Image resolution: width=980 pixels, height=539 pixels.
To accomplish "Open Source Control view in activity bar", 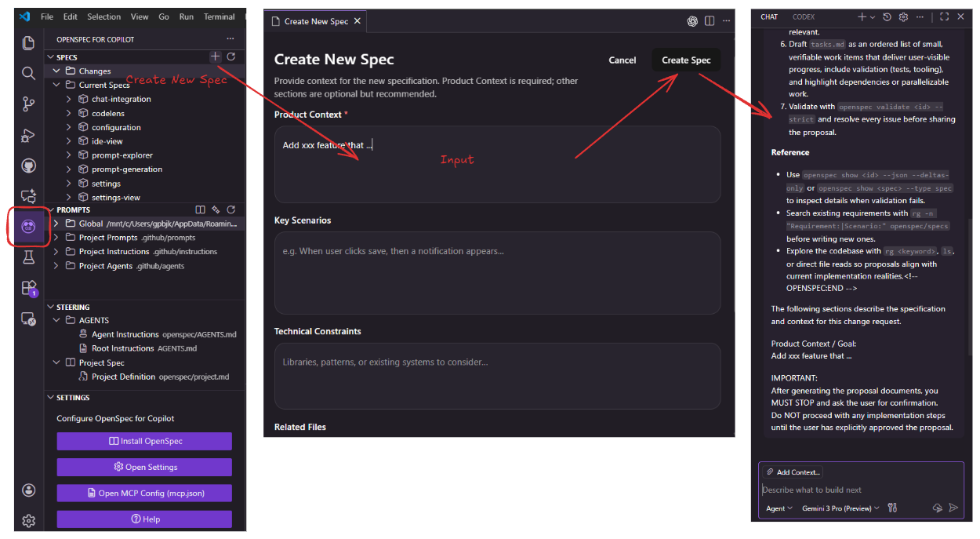I will pos(29,104).
